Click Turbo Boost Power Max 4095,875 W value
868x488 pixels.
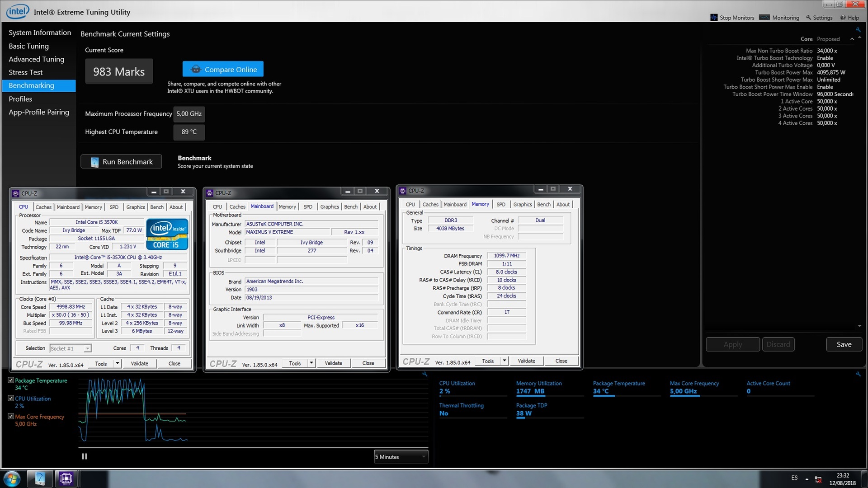point(831,72)
